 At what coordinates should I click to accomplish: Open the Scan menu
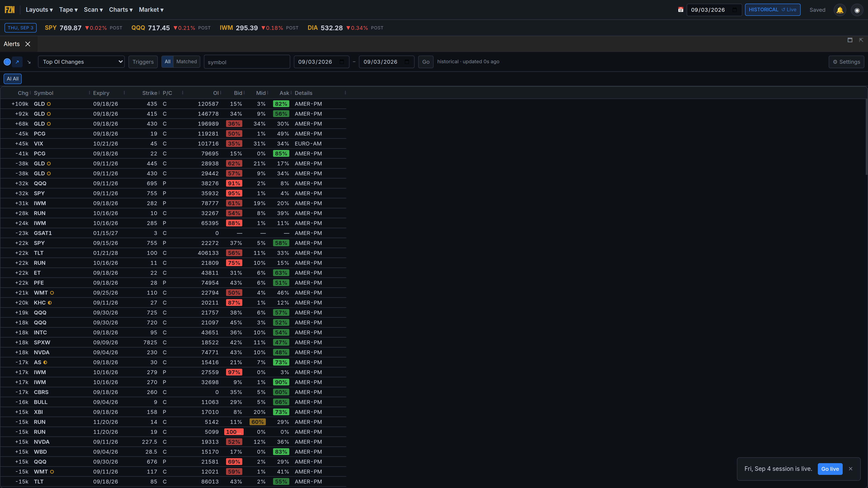[x=93, y=10]
